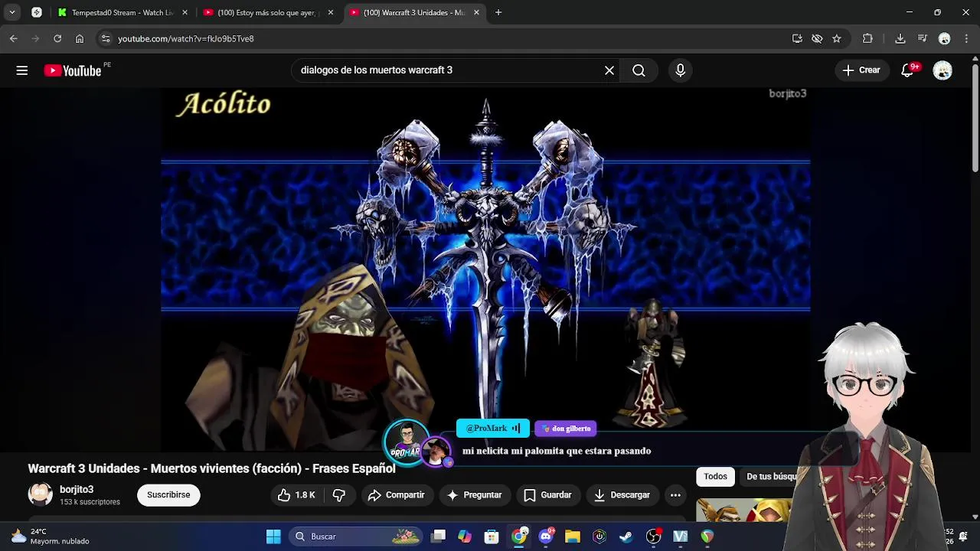980x551 pixels.
Task: Go back with browser back arrow
Action: point(14,38)
